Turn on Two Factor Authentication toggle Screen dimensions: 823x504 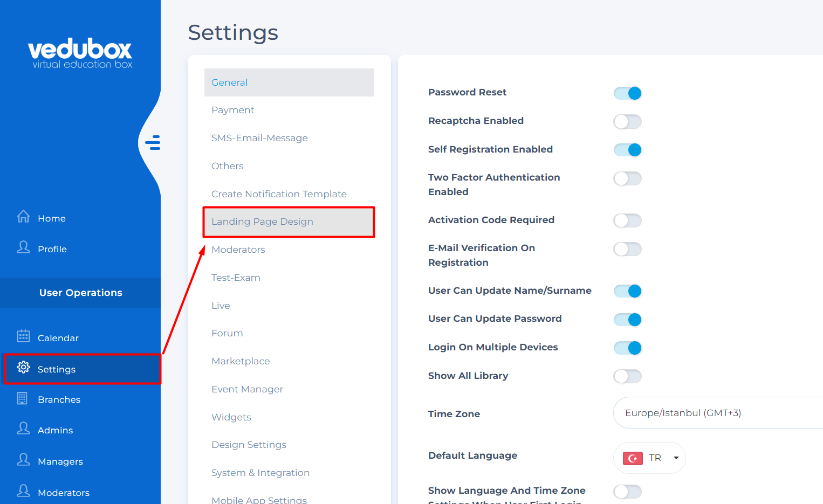click(x=628, y=178)
